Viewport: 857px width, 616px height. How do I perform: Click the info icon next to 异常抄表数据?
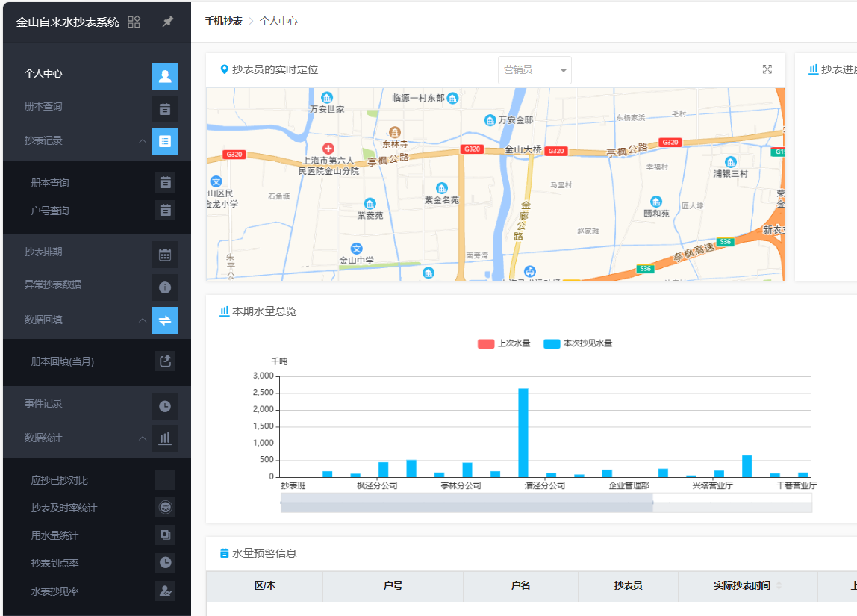pos(165,287)
